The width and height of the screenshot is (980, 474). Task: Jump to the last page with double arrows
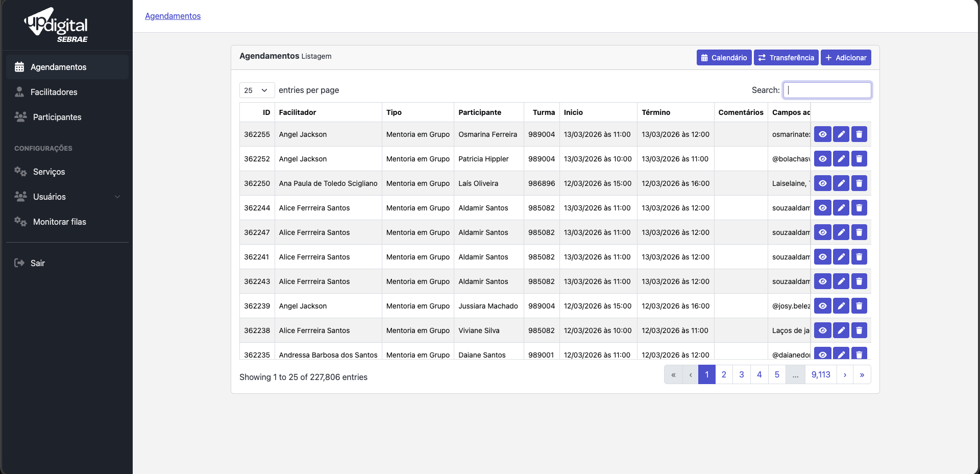click(x=862, y=374)
